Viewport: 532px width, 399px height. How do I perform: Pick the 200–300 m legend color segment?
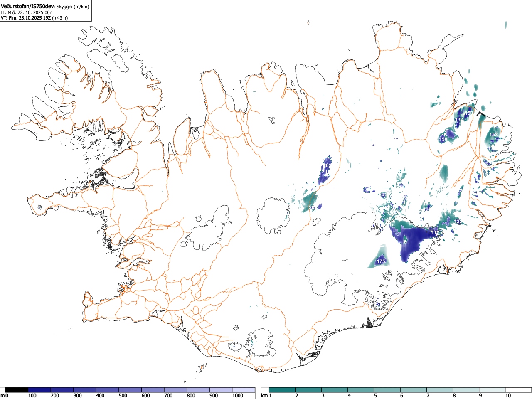[62, 390]
